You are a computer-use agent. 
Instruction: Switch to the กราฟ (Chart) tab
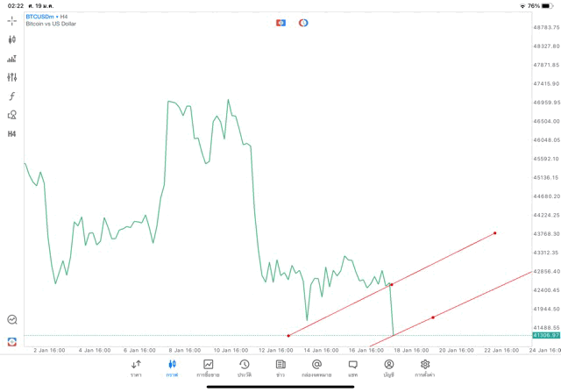coord(172,367)
